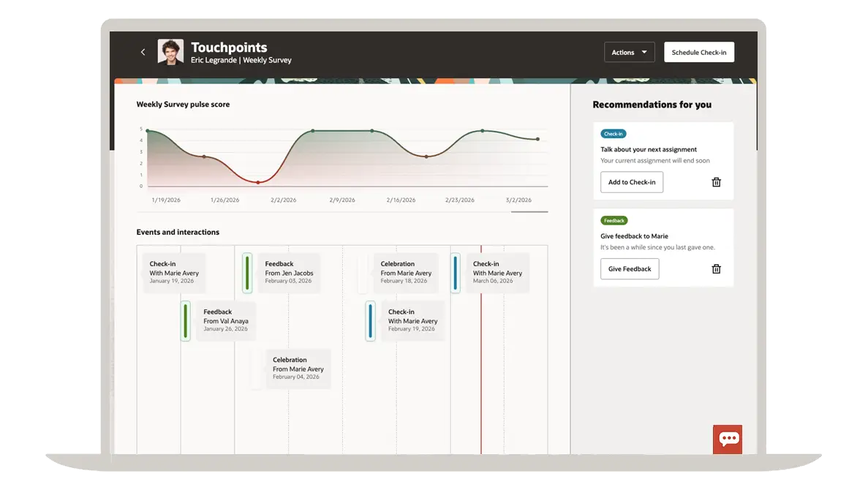The width and height of the screenshot is (868, 490).
Task: Click the Give Feedback button
Action: point(629,269)
